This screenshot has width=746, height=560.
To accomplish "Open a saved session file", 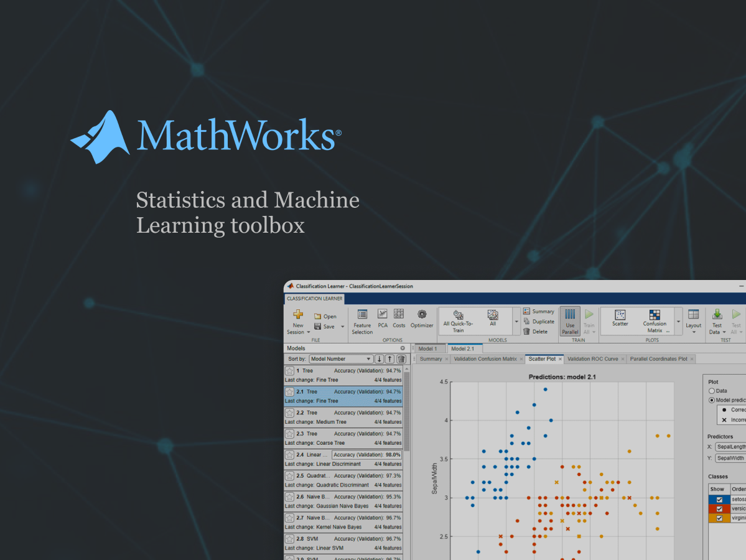I will pos(325,316).
